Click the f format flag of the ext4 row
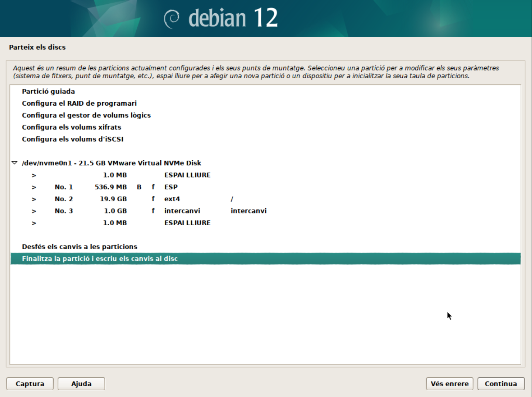The image size is (532, 397). point(153,199)
